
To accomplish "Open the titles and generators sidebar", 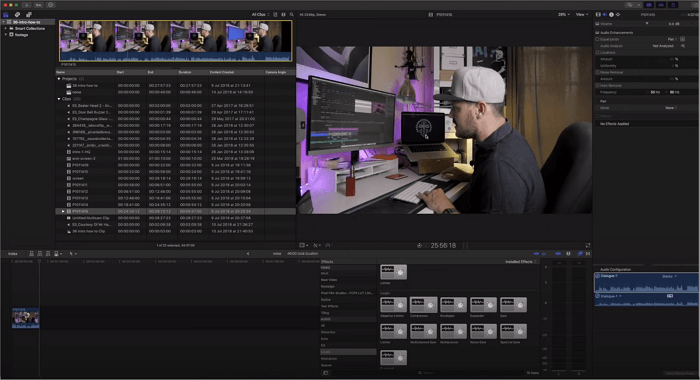I will click(x=29, y=15).
